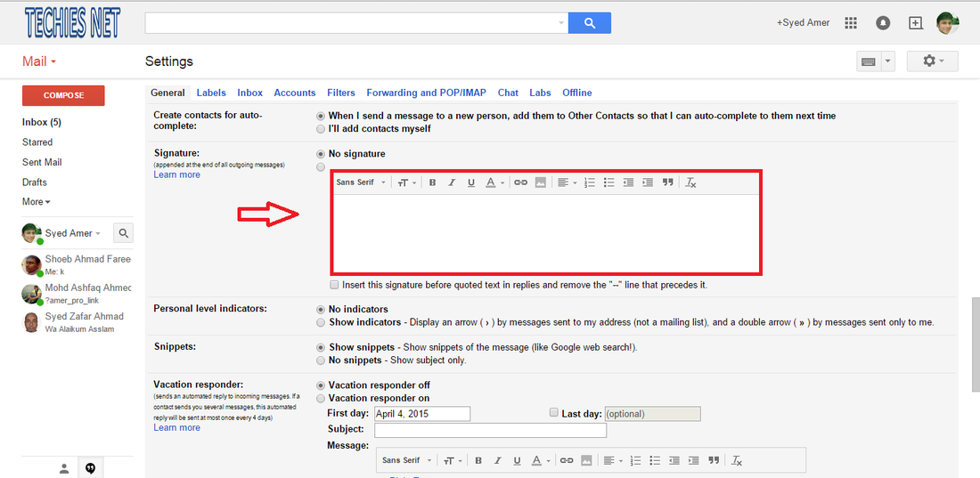
Task: Click the COMPOSE button
Action: click(x=63, y=95)
